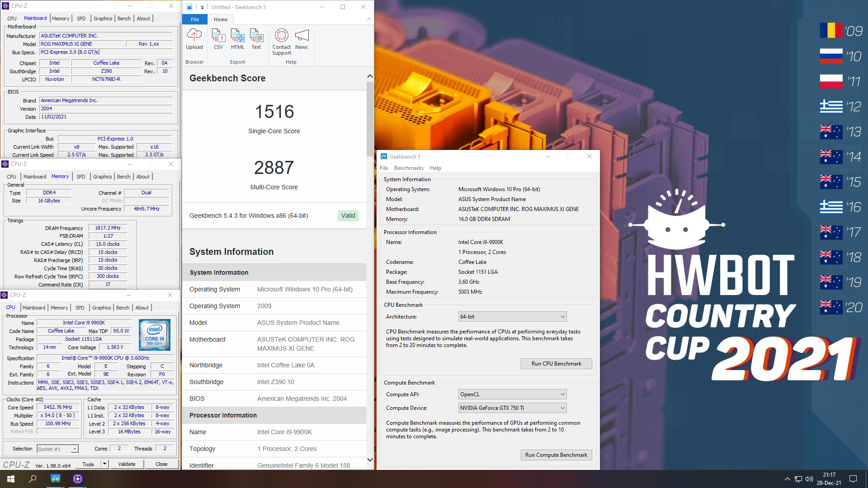Open Compute Device GTX 750 Ti dropdown
The width and height of the screenshot is (868, 488).
[x=512, y=408]
